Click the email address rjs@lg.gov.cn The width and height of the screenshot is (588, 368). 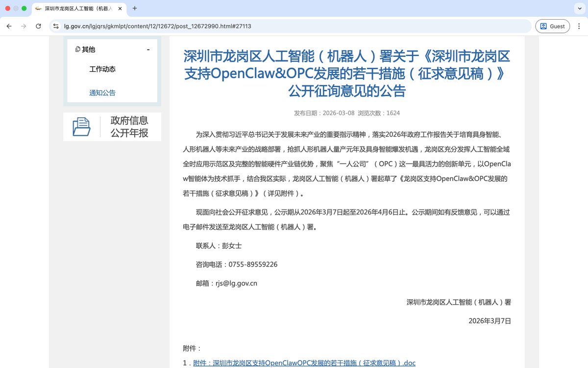pos(236,283)
